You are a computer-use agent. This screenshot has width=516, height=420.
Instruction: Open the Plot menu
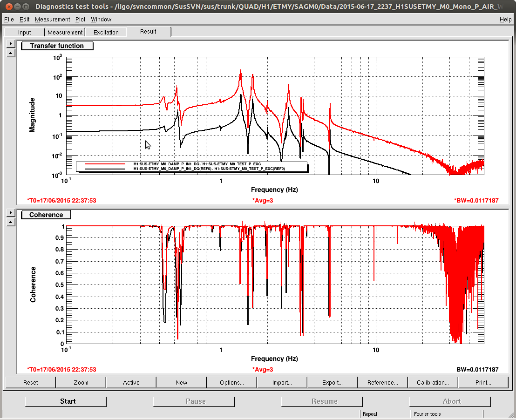point(80,20)
